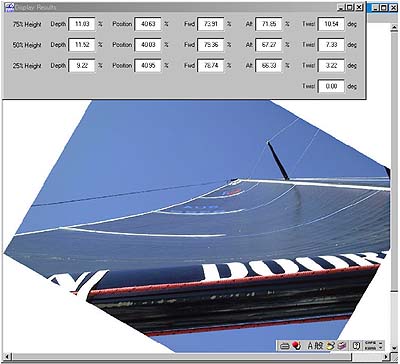Minimize the Display Results window
The image size is (400, 364).
pyautogui.click(x=341, y=7)
